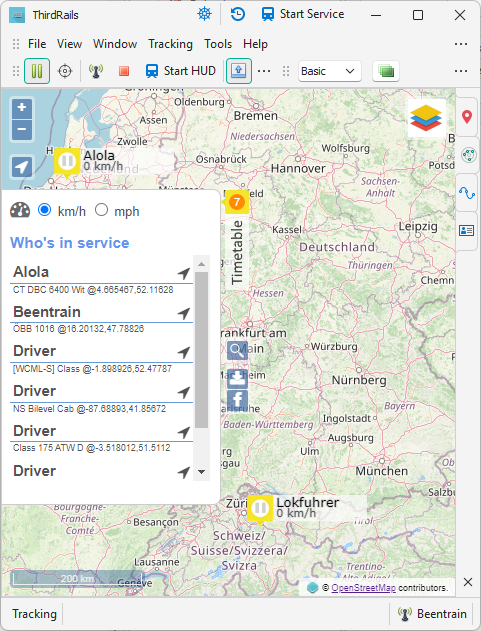Select mph speed unit
The width and height of the screenshot is (481, 631).
coord(101,210)
